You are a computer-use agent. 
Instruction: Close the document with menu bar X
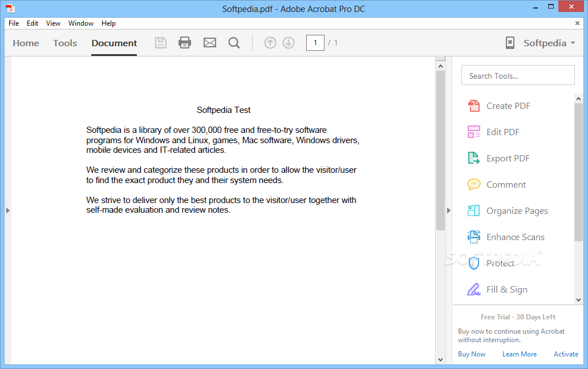[x=577, y=23]
